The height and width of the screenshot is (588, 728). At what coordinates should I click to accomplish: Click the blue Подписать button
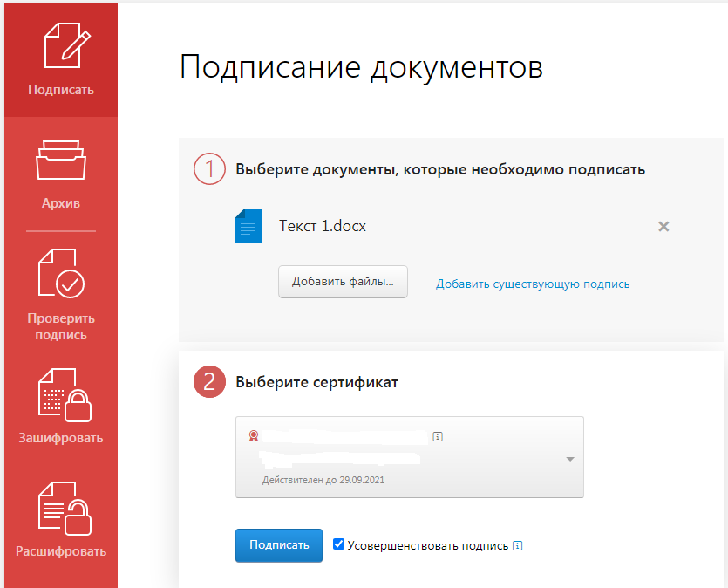click(x=279, y=545)
